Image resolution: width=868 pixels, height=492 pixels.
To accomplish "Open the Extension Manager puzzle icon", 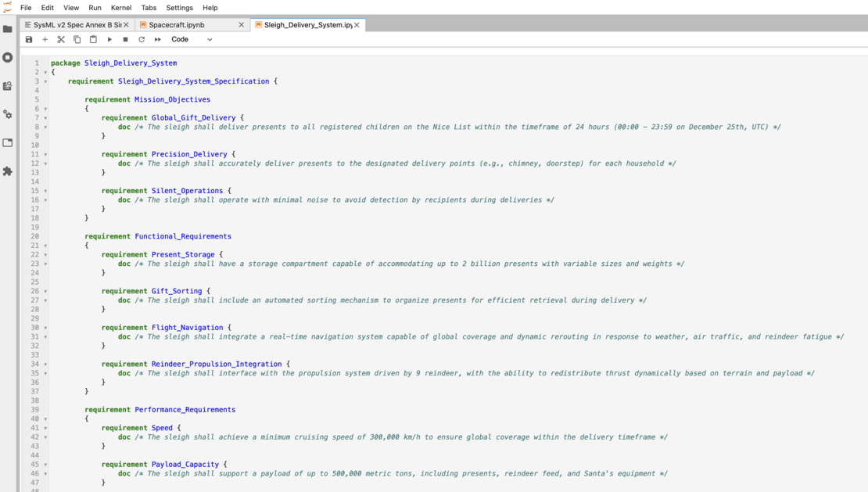I will pos(8,171).
